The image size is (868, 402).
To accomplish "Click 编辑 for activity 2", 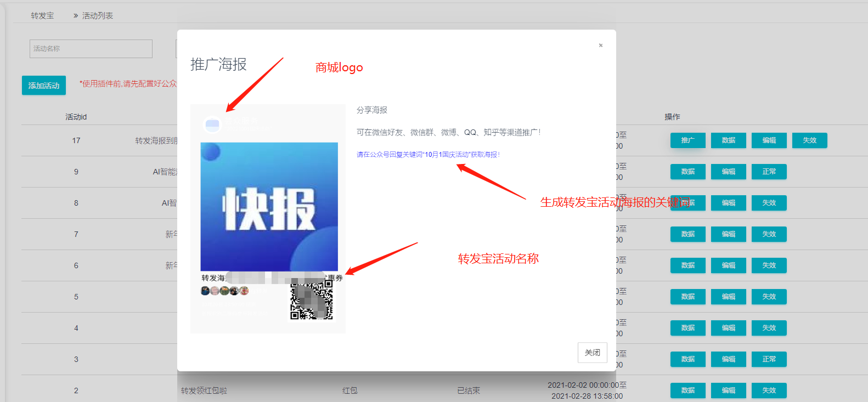I will click(x=728, y=390).
